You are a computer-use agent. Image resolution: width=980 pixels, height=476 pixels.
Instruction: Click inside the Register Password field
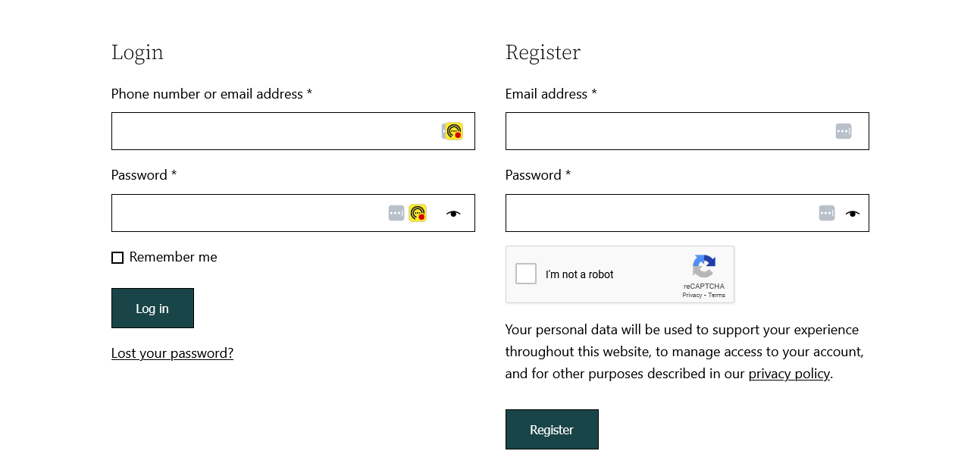pos(659,213)
